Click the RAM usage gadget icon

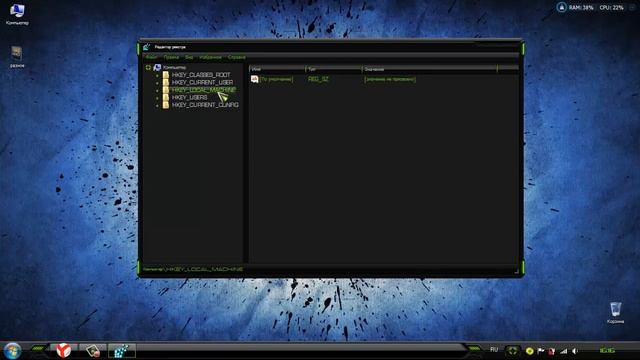tap(562, 7)
